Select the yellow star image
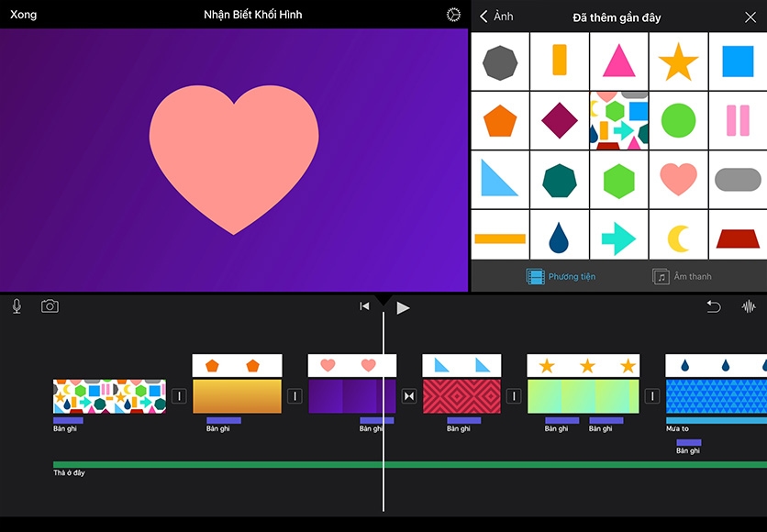The image size is (767, 532). click(678, 61)
